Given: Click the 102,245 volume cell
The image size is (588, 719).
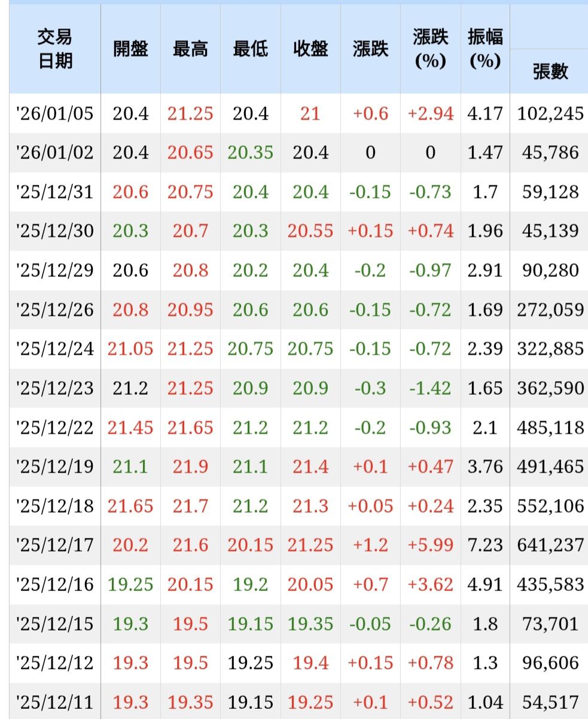Looking at the screenshot, I should point(550,113).
